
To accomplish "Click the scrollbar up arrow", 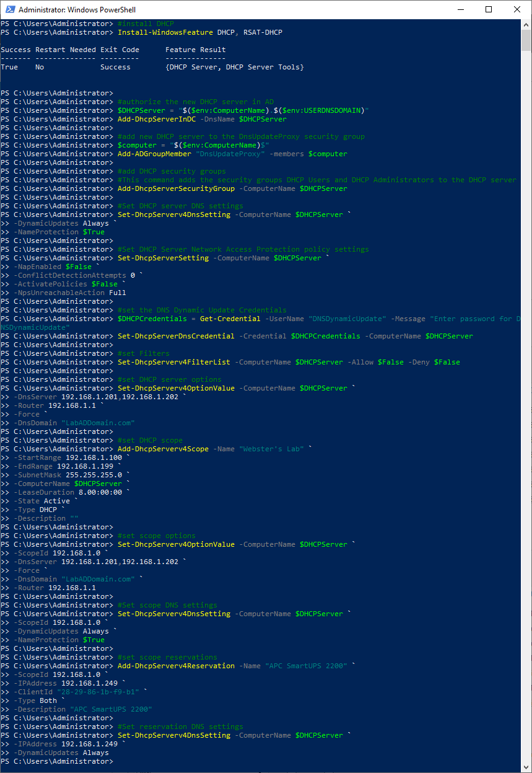I will coord(526,24).
